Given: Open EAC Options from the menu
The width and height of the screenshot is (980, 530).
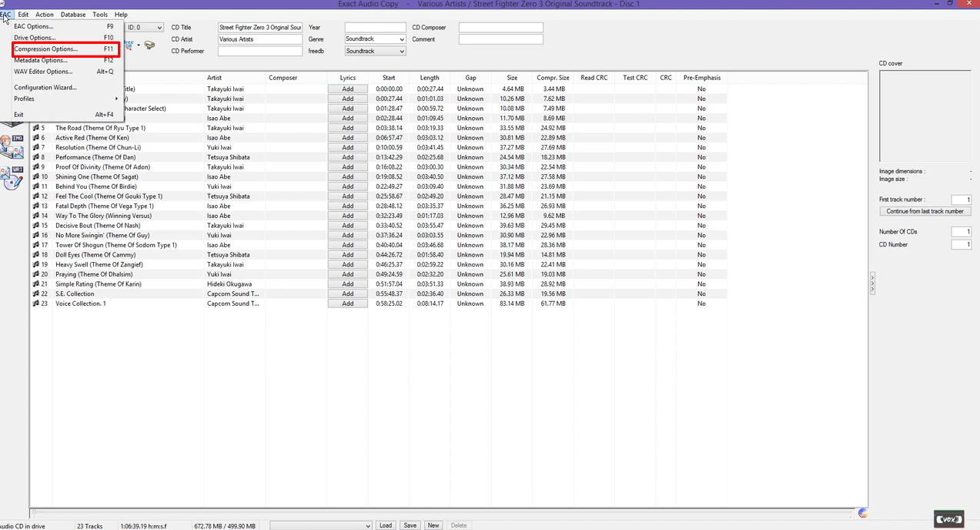Looking at the screenshot, I should (x=65, y=26).
